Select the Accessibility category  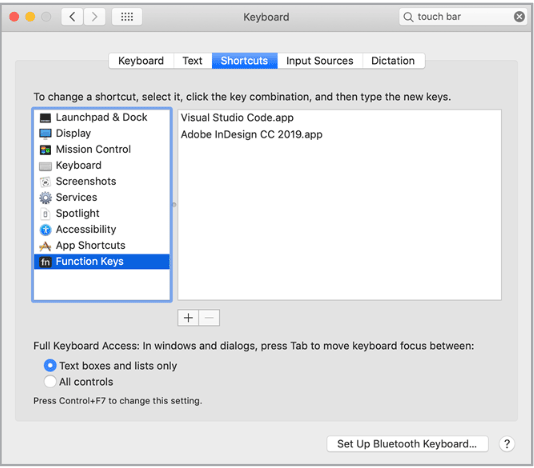point(101,229)
